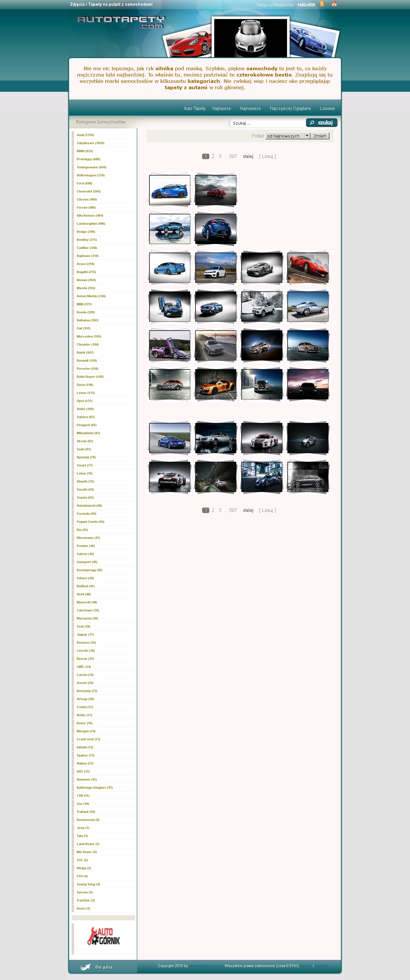Click the Auto Górnik banner logo
The height and width of the screenshot is (980, 410).
(x=104, y=936)
